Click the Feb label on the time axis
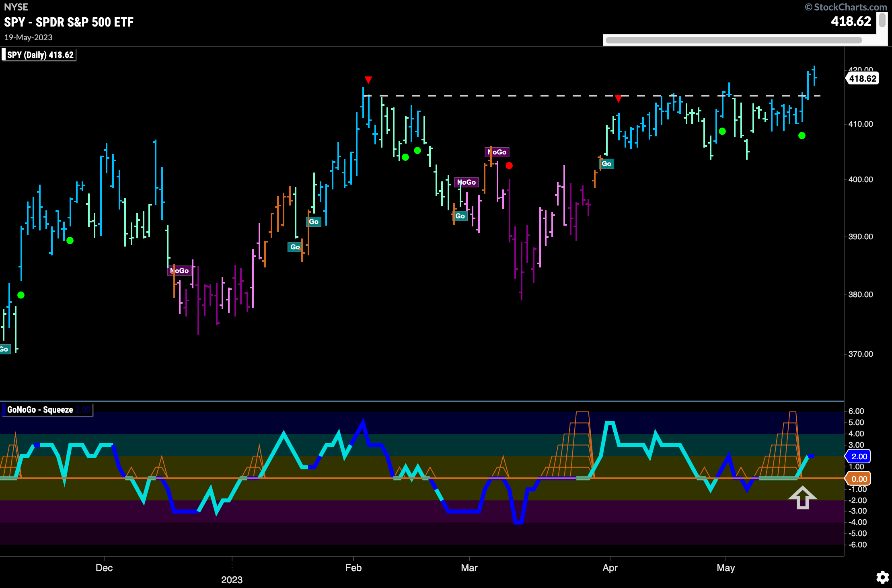Image resolution: width=892 pixels, height=588 pixels. click(x=354, y=568)
